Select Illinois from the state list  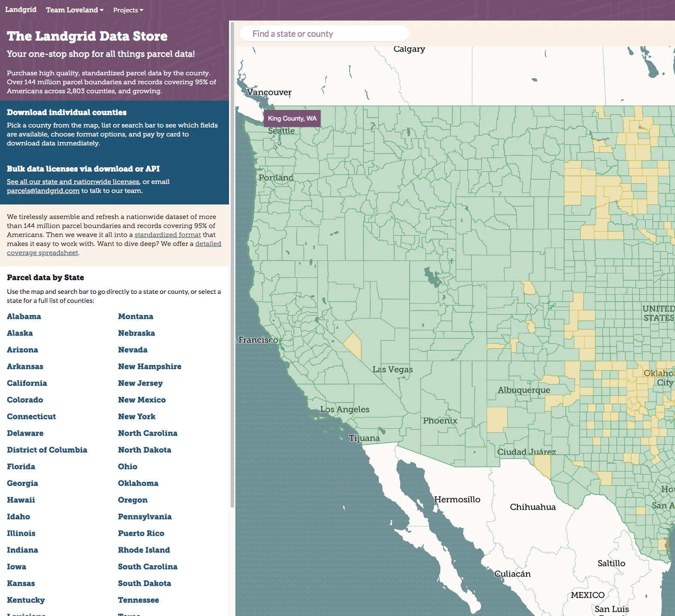tap(21, 533)
